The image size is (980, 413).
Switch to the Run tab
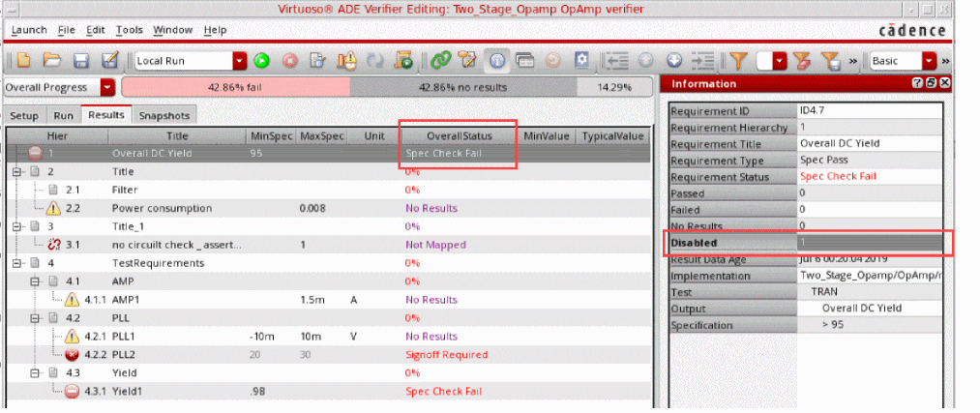click(x=63, y=116)
